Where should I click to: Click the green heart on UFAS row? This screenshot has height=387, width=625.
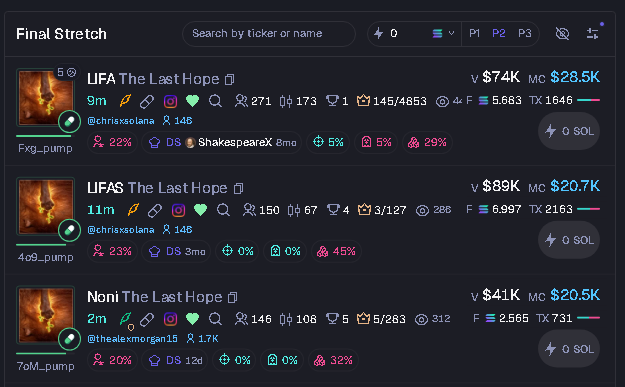[200, 210]
